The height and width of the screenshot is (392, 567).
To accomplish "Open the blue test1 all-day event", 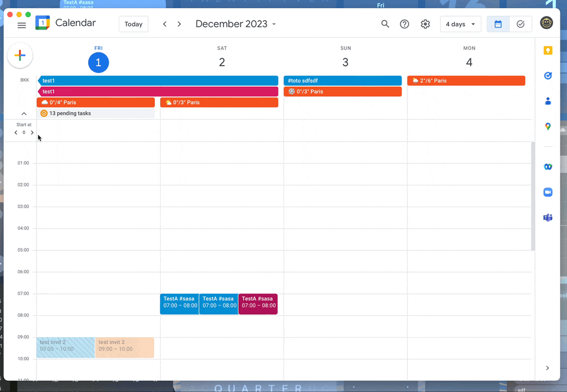I will click(158, 80).
